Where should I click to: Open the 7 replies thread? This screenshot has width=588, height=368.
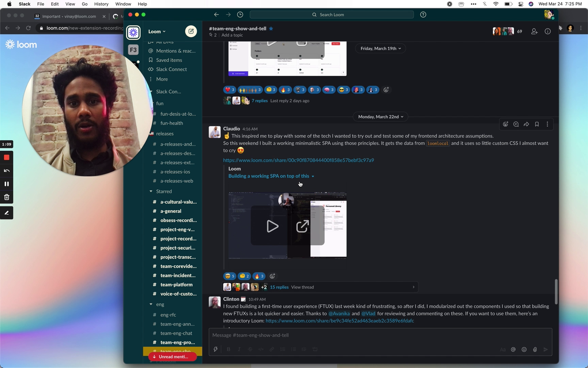pos(260,101)
